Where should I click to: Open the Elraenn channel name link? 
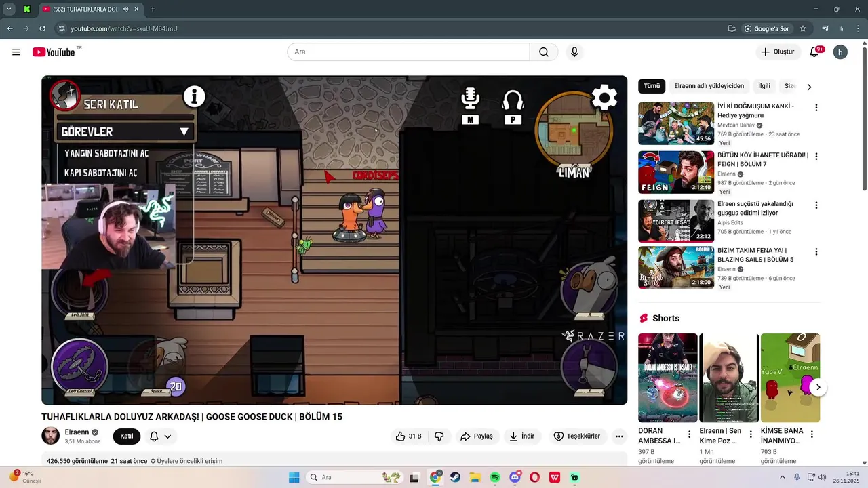point(77,432)
